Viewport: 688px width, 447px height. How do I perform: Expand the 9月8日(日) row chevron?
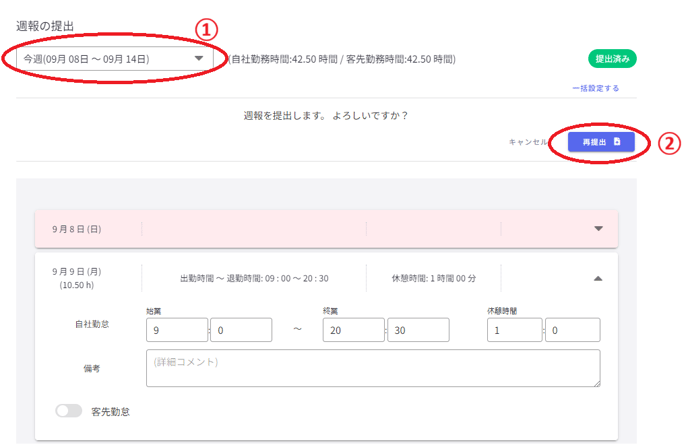pos(598,228)
